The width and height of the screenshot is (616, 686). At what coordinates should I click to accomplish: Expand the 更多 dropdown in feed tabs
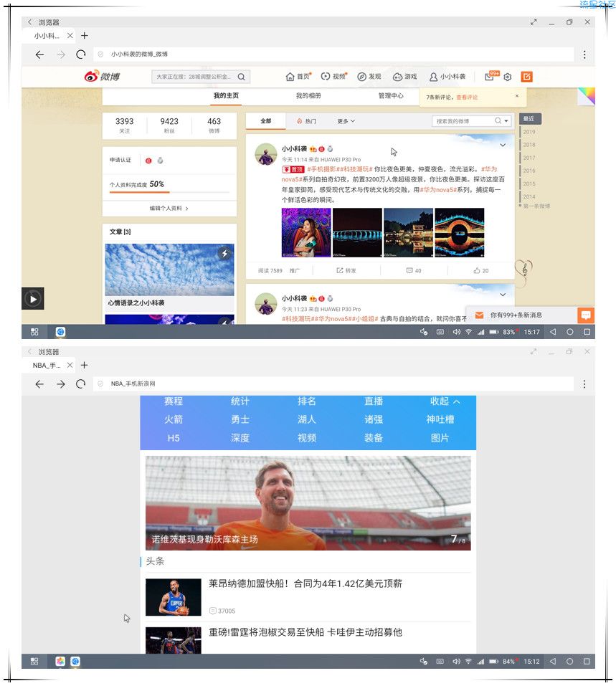point(346,121)
